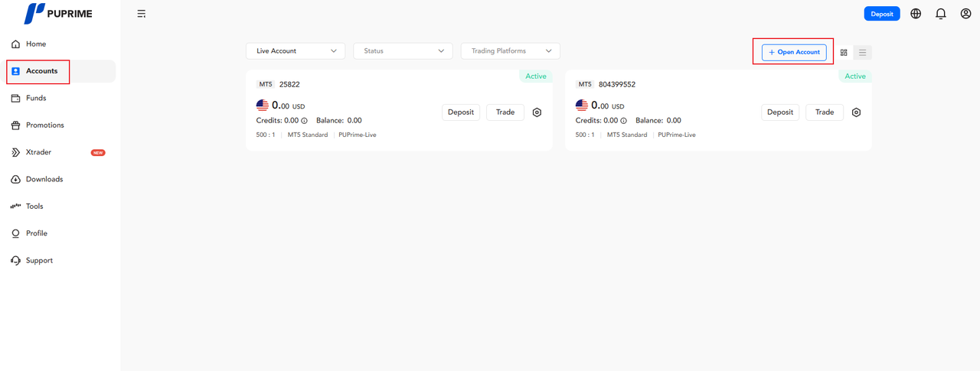Click the Credits info icon on account 25822

tap(304, 121)
